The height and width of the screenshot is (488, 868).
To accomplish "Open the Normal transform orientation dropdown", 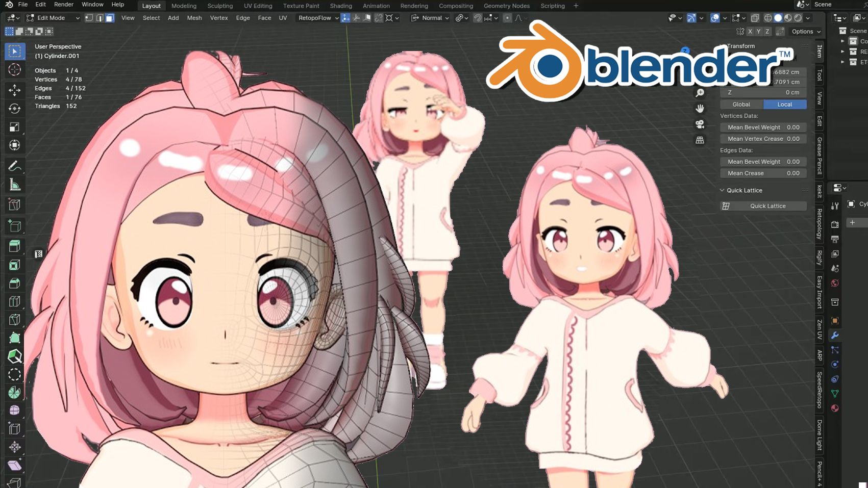I will click(x=430, y=18).
